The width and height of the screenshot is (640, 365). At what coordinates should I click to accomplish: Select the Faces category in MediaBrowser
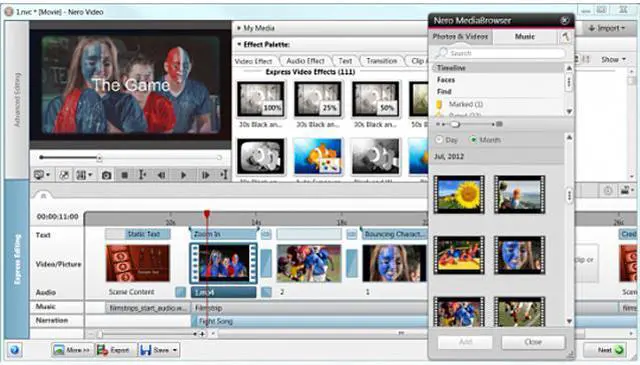coord(446,80)
